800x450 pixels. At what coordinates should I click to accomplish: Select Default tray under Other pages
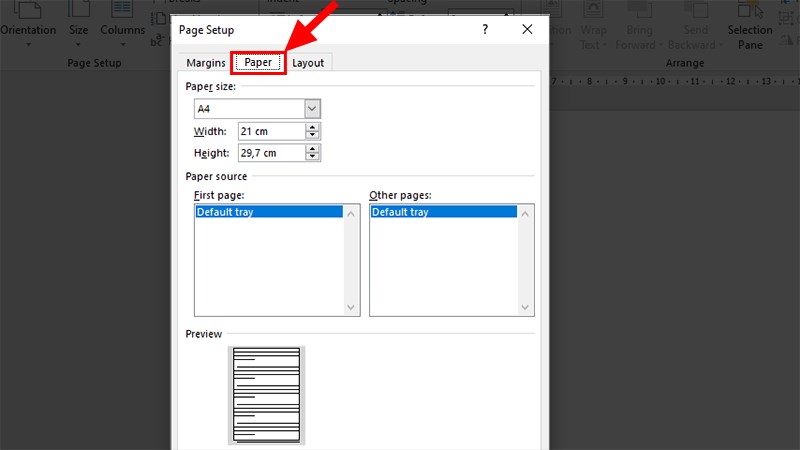(x=443, y=212)
